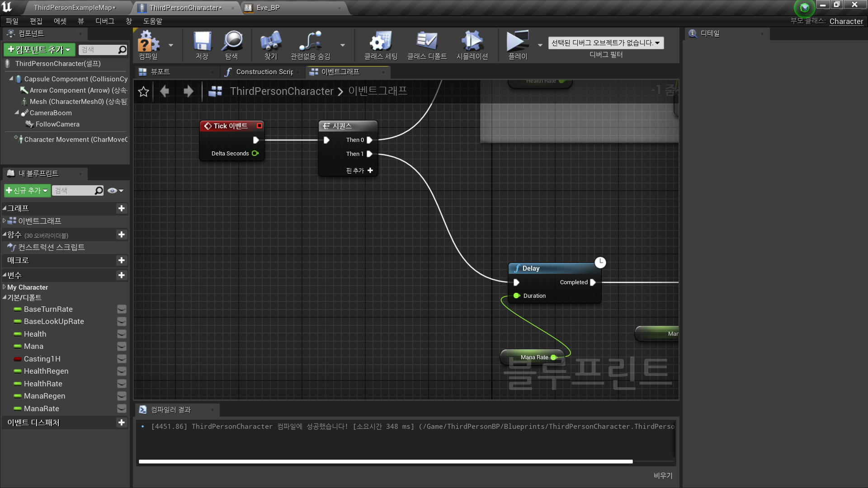This screenshot has height=488, width=868.
Task: Click the Simulation (시뮬레이션) toolbar icon
Action: tap(472, 42)
